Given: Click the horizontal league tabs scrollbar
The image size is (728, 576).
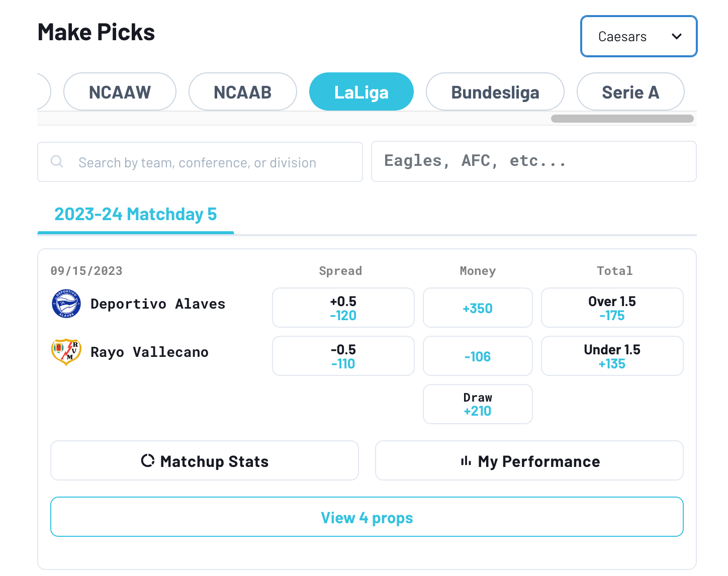Looking at the screenshot, I should click(x=622, y=119).
